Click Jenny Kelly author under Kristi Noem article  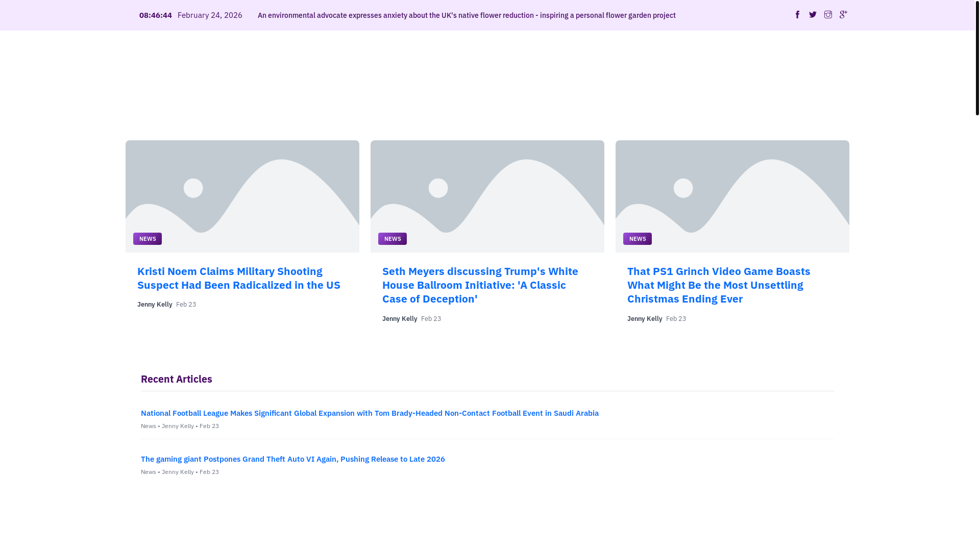pos(155,305)
